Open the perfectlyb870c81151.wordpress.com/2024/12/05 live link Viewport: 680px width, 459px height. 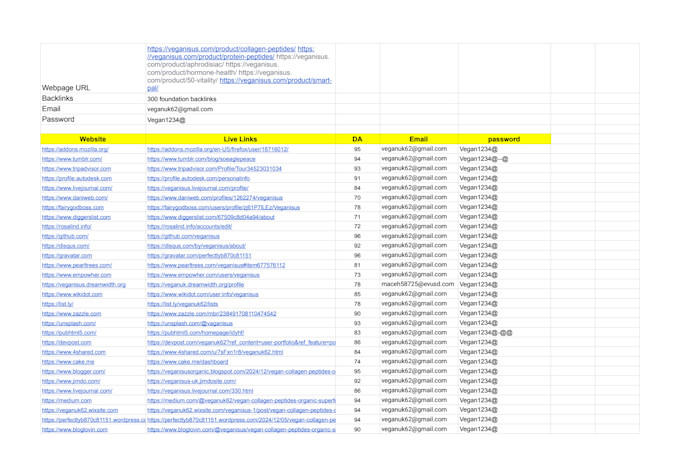241,420
